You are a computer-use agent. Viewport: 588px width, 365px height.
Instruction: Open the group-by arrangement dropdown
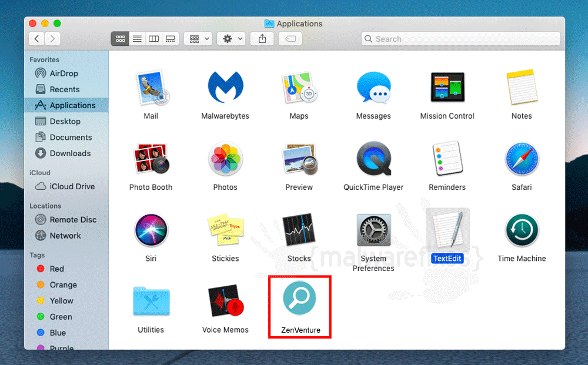point(198,39)
